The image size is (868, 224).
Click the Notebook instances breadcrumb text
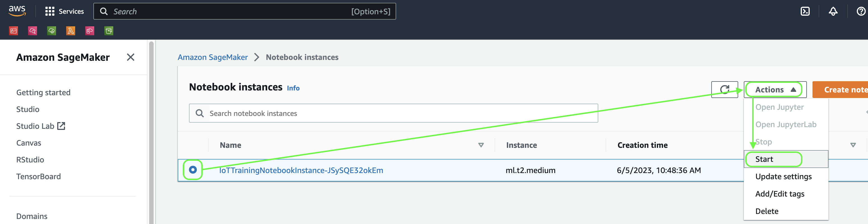point(302,57)
